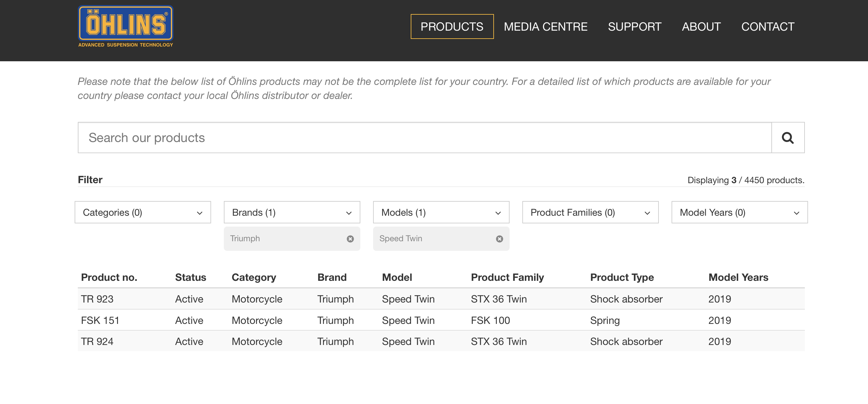Click the Category column header

(x=254, y=278)
